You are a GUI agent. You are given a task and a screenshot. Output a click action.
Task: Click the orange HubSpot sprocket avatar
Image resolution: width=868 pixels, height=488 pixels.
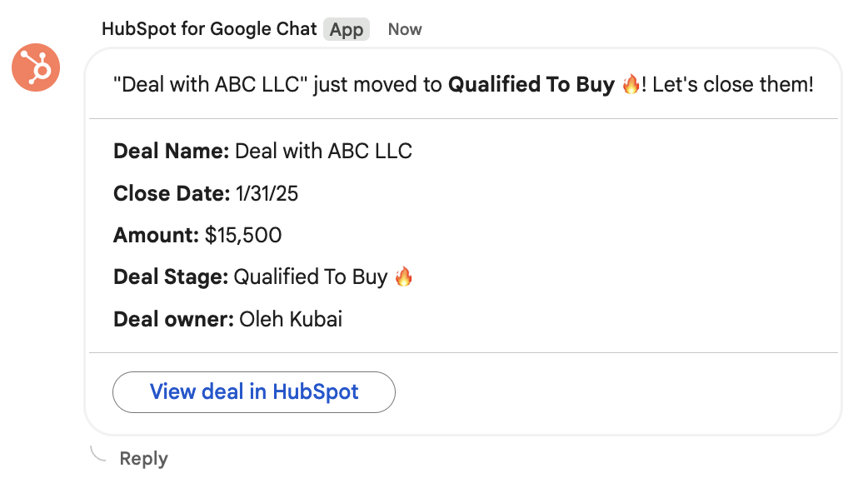36,67
